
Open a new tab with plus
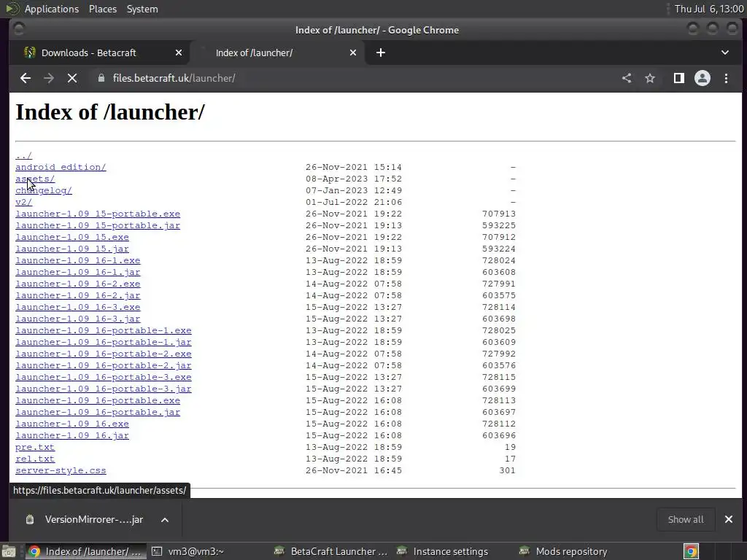point(381,52)
